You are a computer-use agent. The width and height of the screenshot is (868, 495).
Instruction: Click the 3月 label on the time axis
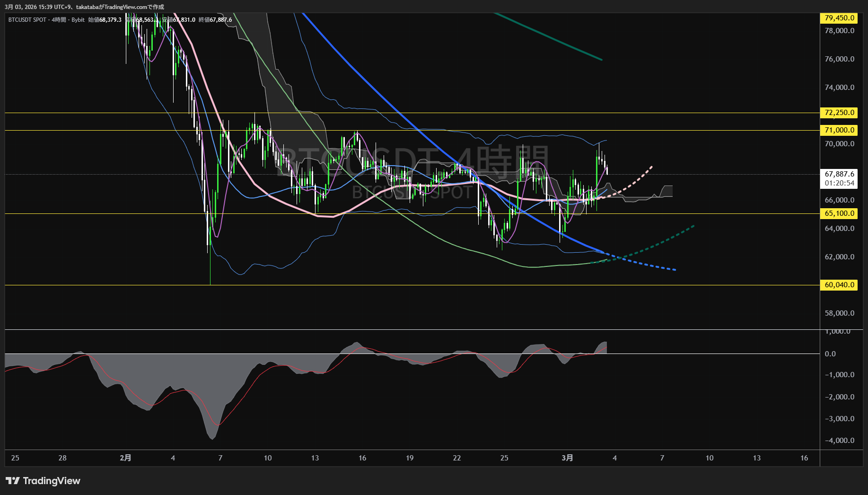tap(567, 458)
